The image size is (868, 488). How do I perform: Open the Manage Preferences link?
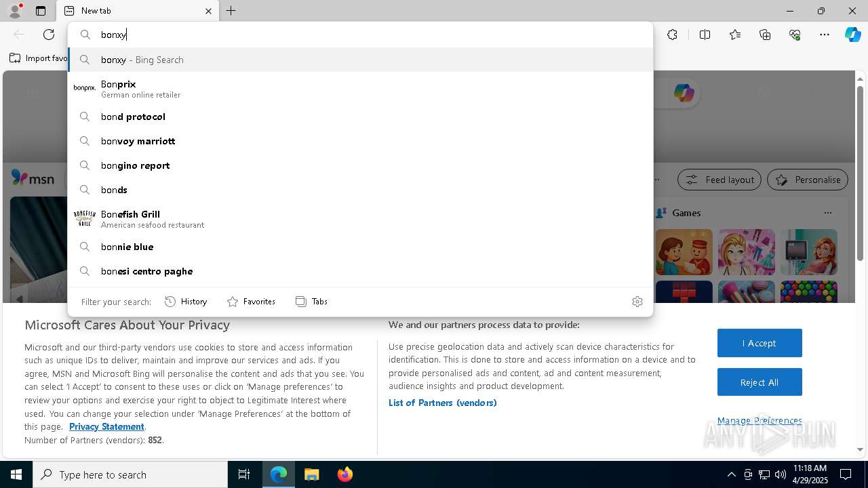(x=759, y=421)
